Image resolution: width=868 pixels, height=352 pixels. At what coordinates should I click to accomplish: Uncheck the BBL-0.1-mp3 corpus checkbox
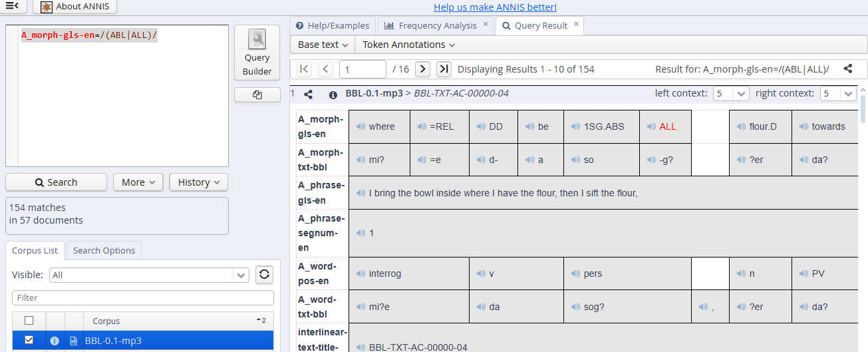click(29, 340)
